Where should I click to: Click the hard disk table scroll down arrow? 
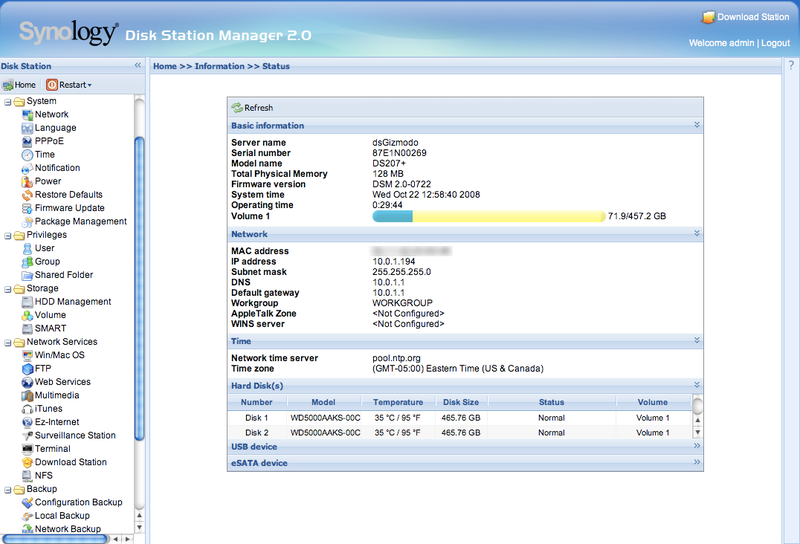pos(697,433)
